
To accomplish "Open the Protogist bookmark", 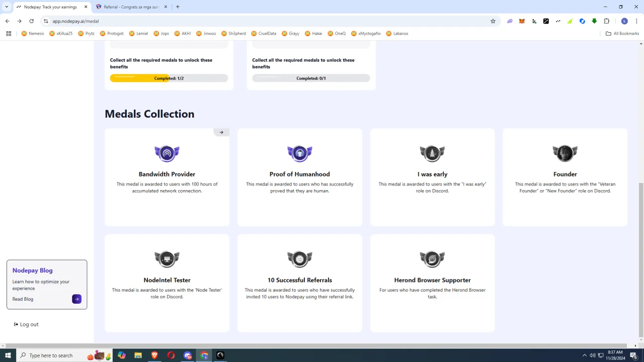I will (112, 34).
